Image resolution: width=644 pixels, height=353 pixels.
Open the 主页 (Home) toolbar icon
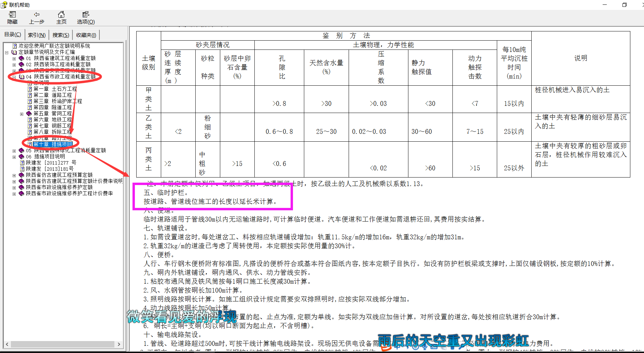(x=61, y=14)
